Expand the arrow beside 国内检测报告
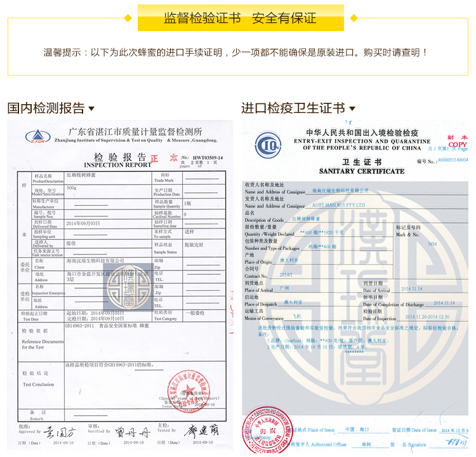The height and width of the screenshot is (457, 476). (91, 109)
